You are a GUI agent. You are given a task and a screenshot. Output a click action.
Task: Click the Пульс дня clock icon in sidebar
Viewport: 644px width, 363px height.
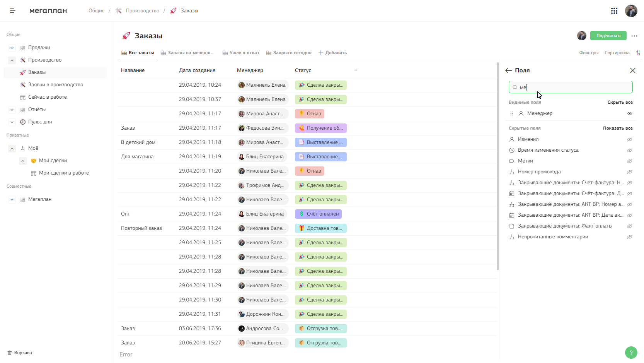tap(23, 122)
